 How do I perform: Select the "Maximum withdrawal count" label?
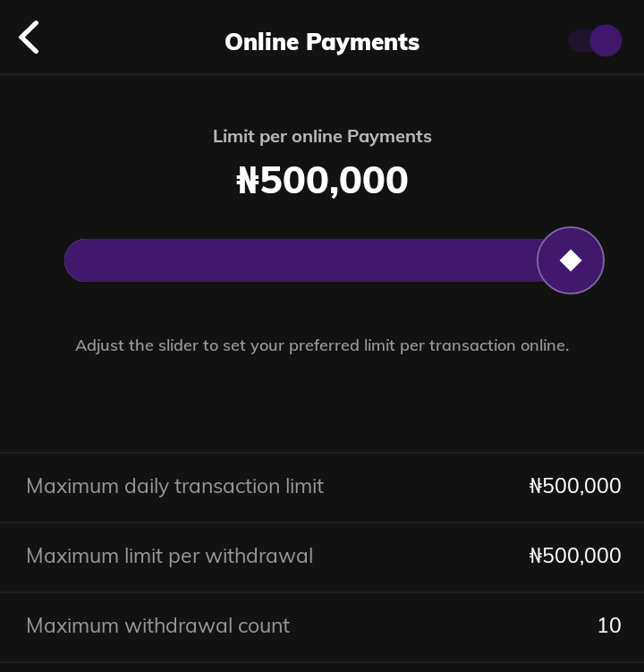(x=157, y=625)
